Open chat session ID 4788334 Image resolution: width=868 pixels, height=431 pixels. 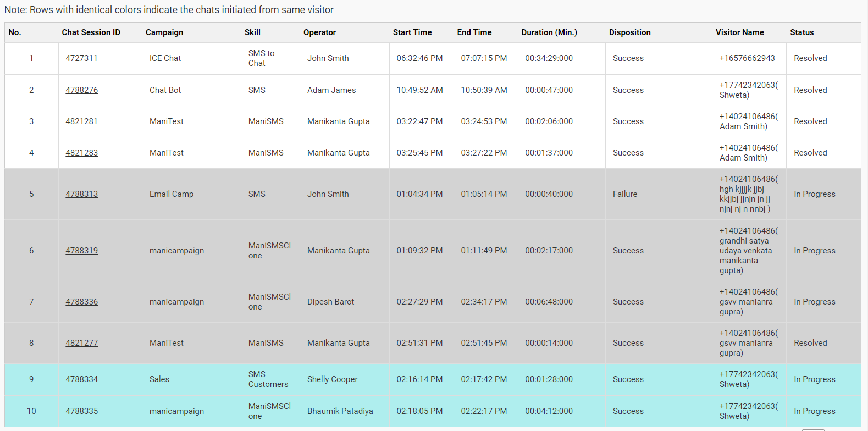81,379
